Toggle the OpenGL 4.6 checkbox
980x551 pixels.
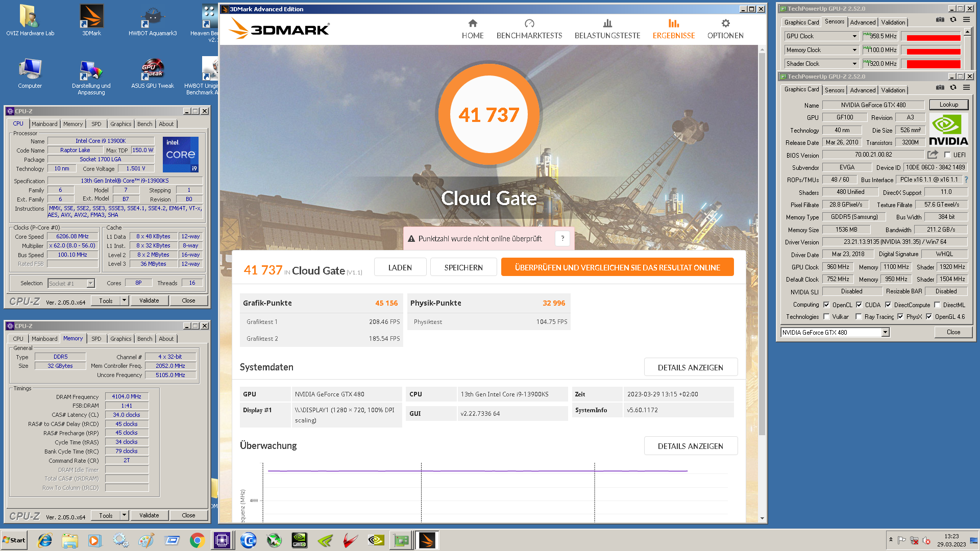tap(929, 317)
